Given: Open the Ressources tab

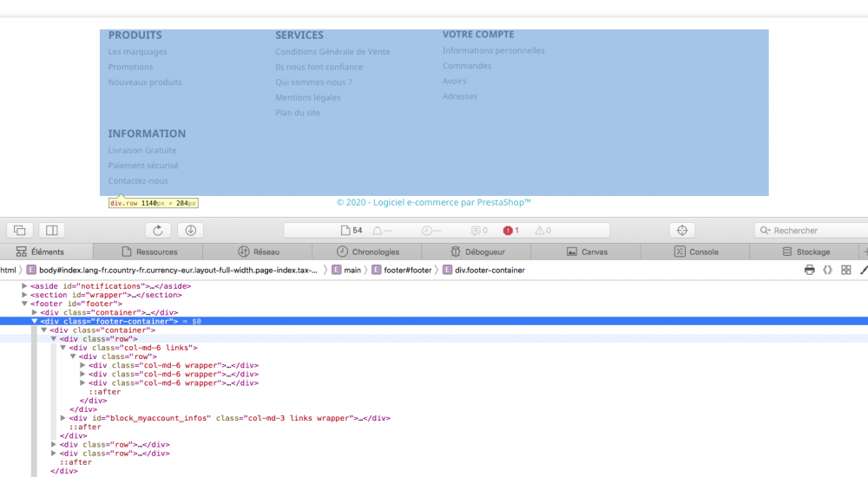Looking at the screenshot, I should point(149,252).
